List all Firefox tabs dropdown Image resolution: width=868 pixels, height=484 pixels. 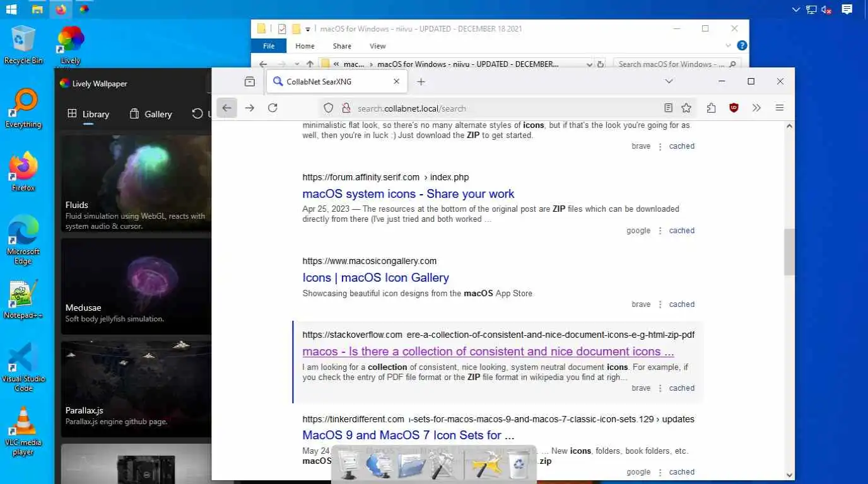(x=669, y=81)
